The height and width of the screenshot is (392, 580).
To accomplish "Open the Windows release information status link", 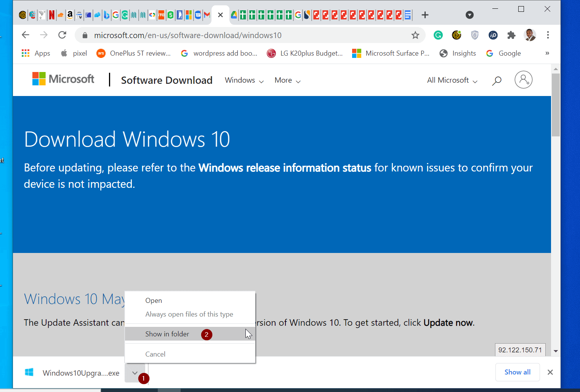I will (285, 168).
